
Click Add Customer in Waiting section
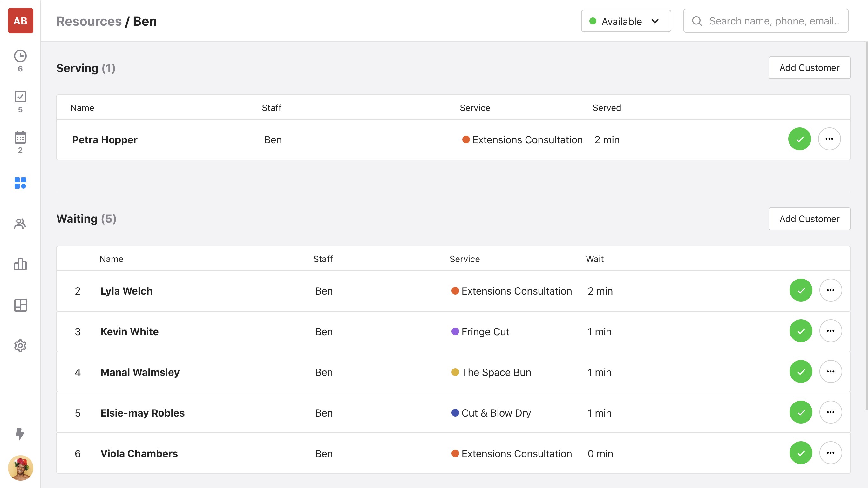click(809, 219)
